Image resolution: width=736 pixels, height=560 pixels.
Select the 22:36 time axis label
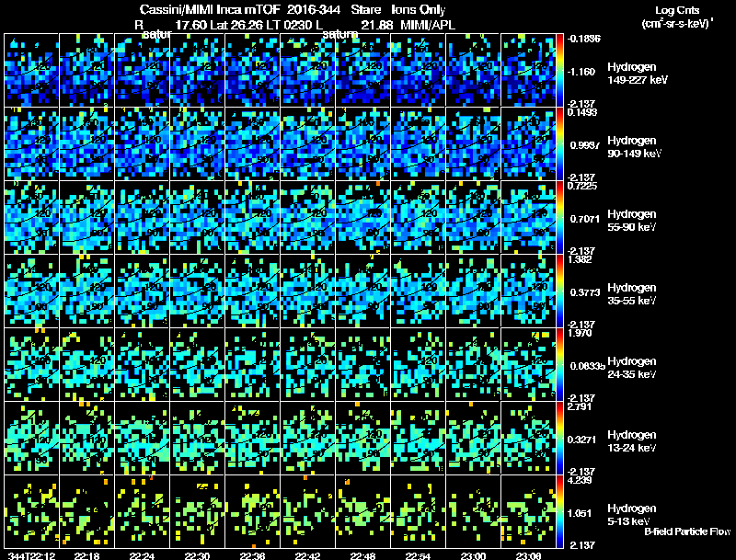[252, 556]
